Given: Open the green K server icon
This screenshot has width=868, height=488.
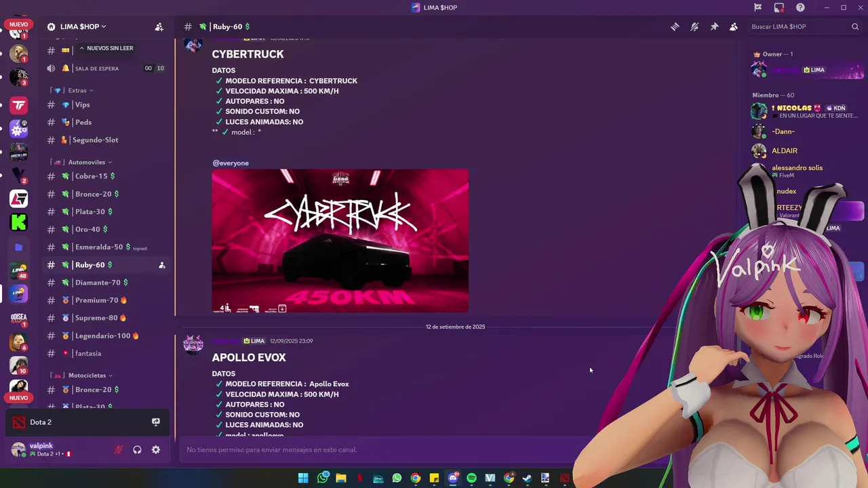Looking at the screenshot, I should (18, 222).
